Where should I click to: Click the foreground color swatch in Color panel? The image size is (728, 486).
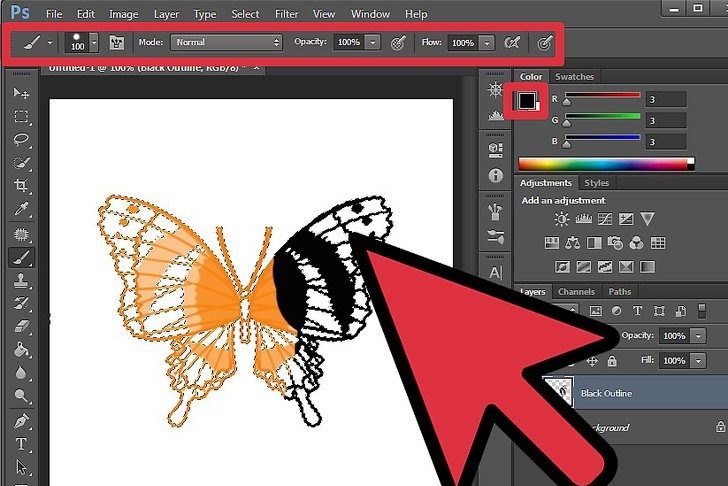525,100
